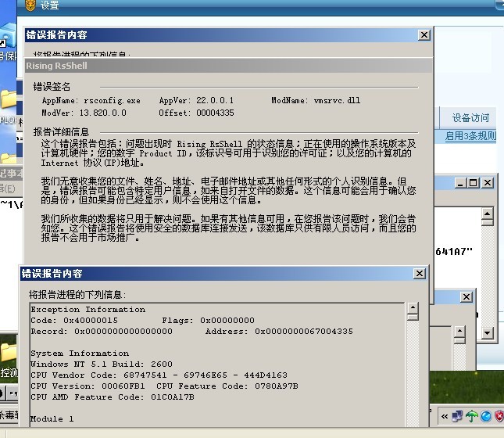Viewport: 504px width, 438px height.
Task: Click the 'Module 1' line
Action: [52, 419]
